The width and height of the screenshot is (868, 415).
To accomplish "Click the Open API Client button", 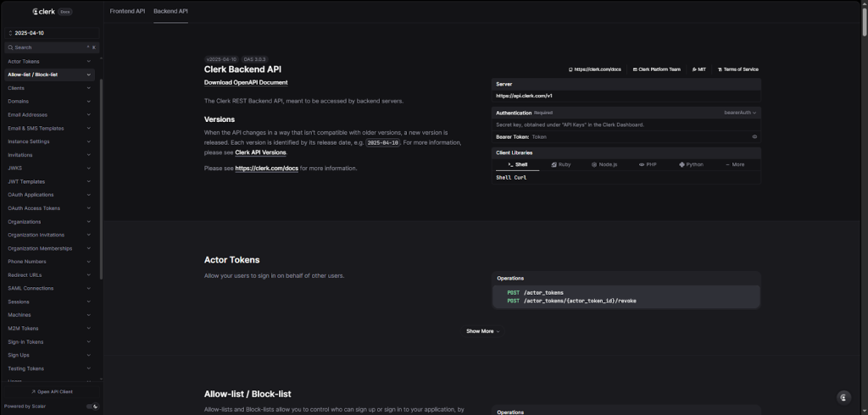I will tap(52, 392).
